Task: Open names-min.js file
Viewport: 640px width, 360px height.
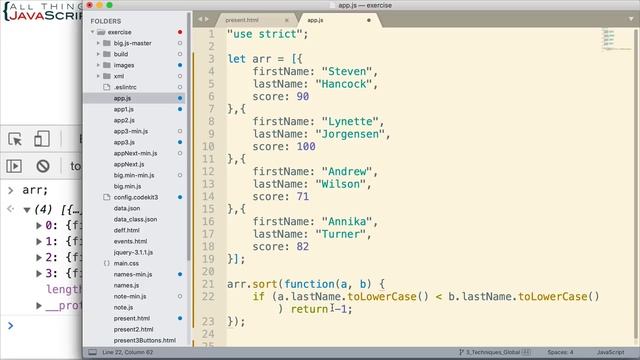Action: [x=133, y=274]
